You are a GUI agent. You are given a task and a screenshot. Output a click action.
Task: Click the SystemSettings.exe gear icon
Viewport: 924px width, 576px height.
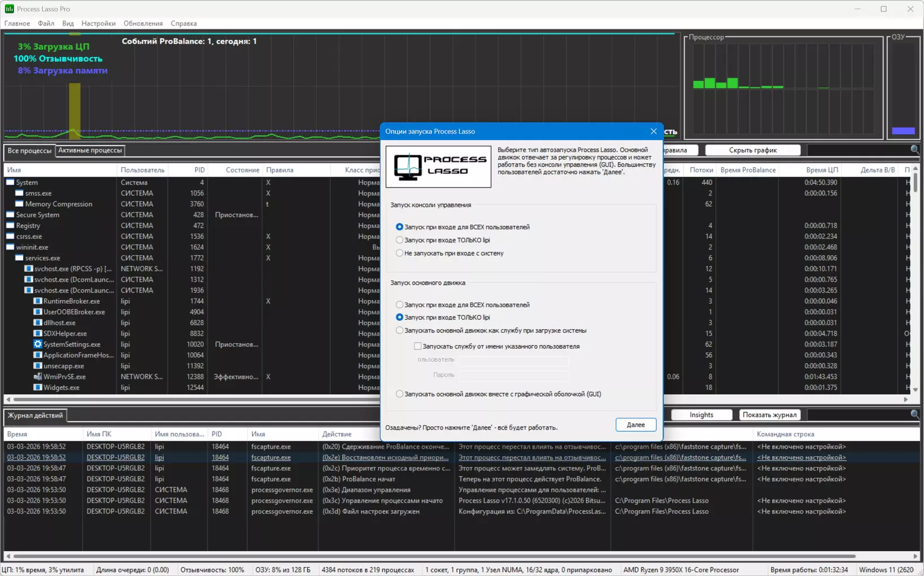38,344
